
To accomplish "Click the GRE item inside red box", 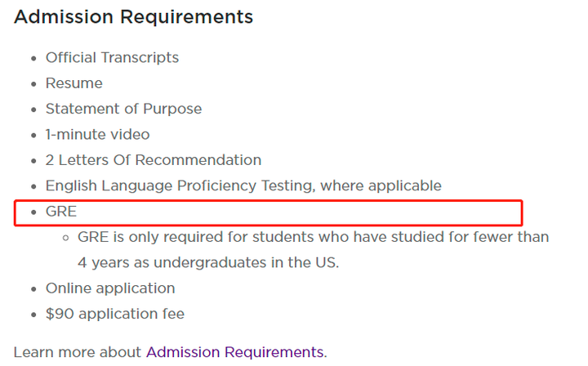I will [x=61, y=212].
